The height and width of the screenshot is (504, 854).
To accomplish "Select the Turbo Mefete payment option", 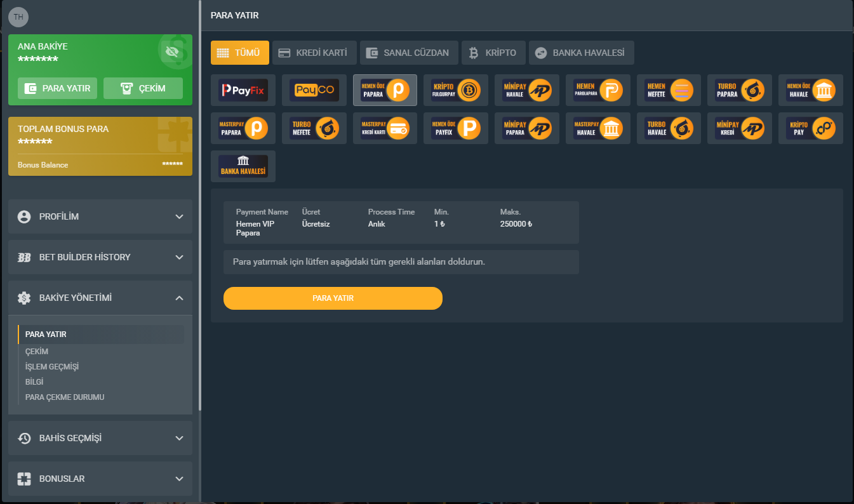I will (314, 128).
